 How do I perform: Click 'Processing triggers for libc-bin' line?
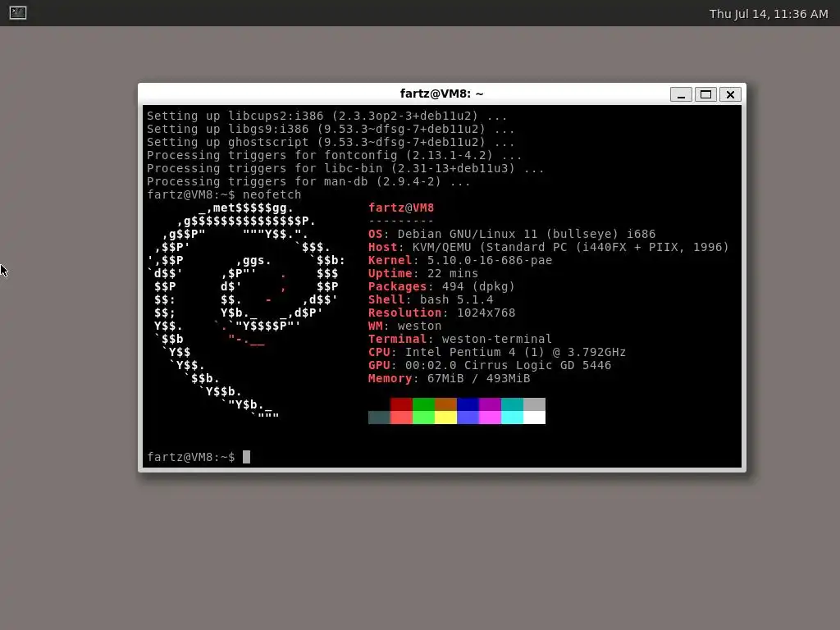pos(345,168)
